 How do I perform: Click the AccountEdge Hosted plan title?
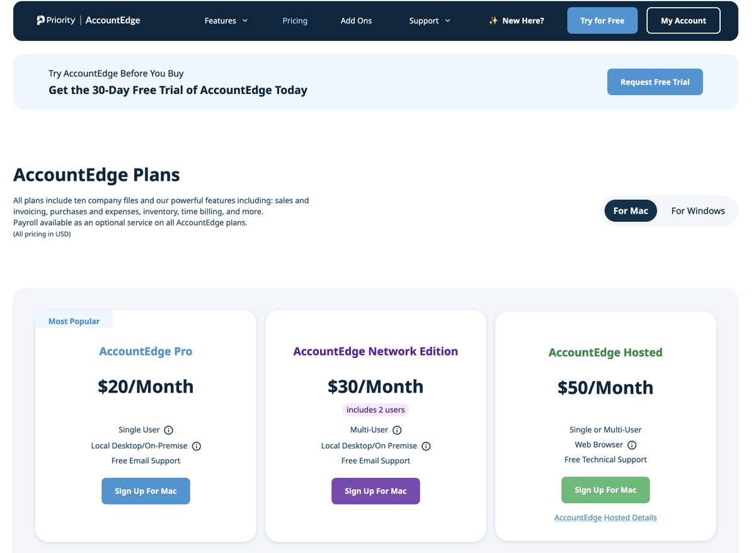pos(605,352)
